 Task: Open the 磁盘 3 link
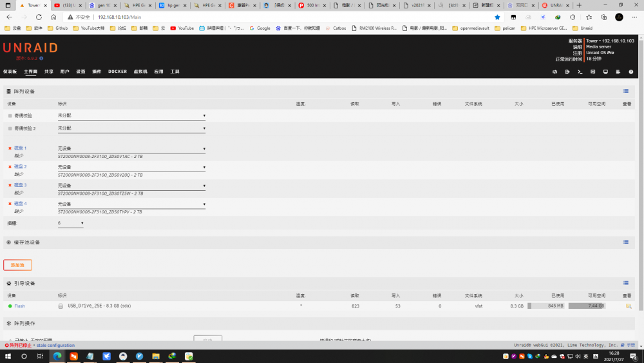(x=20, y=185)
